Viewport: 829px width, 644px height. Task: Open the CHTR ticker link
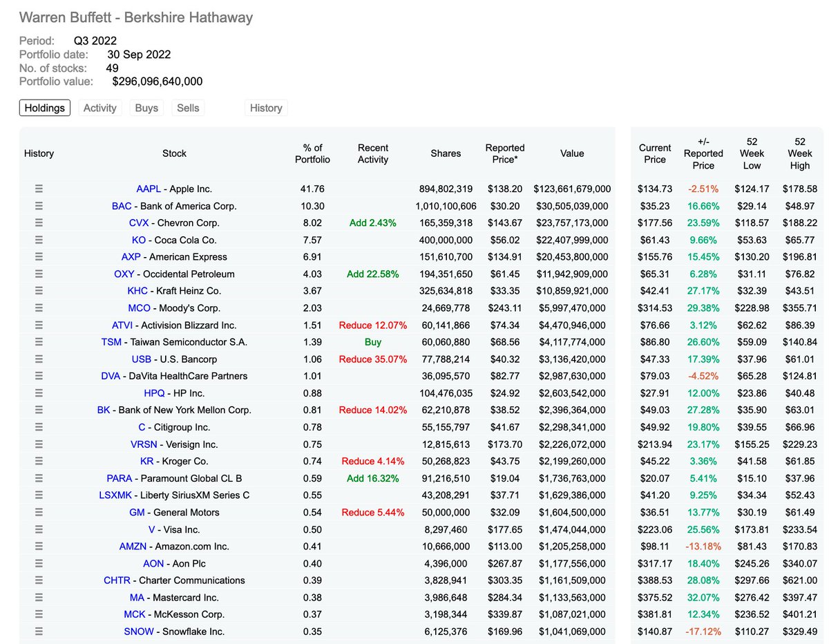click(117, 580)
